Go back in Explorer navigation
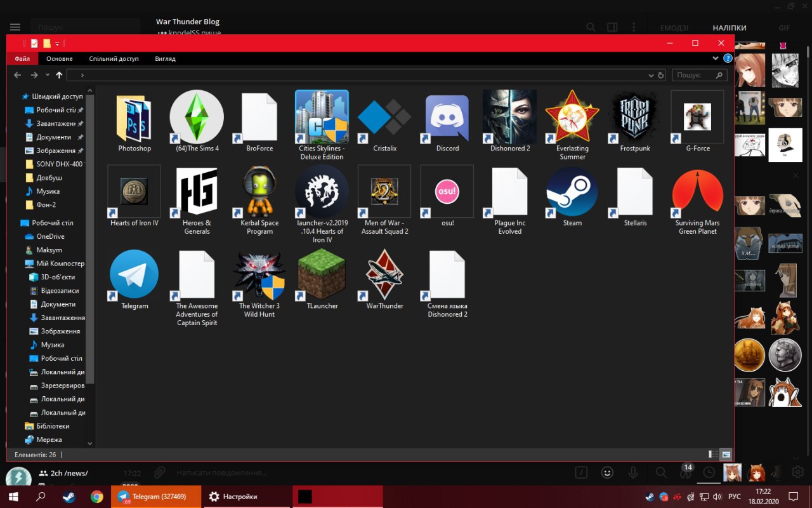This screenshot has height=508, width=812. (17, 75)
